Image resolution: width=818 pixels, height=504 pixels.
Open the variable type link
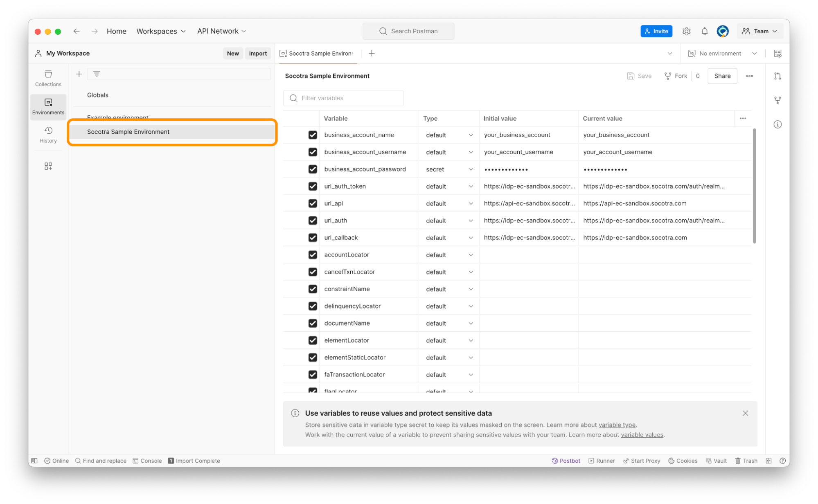click(x=617, y=425)
